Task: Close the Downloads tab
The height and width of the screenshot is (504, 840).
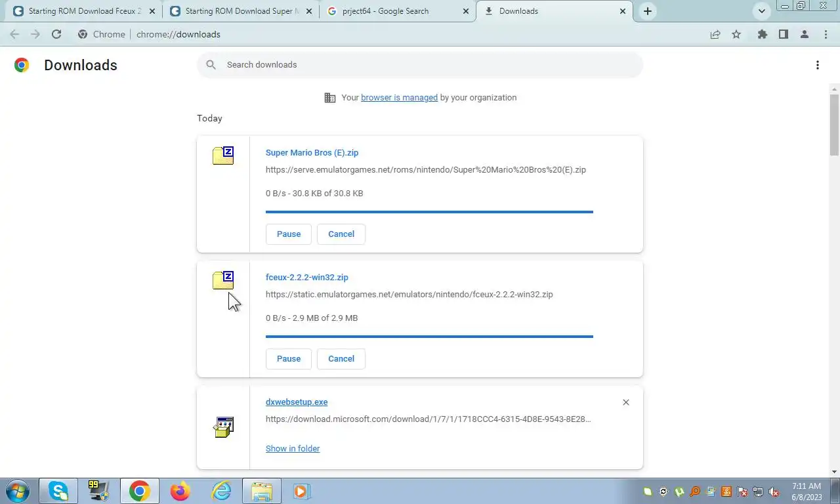Action: (623, 11)
